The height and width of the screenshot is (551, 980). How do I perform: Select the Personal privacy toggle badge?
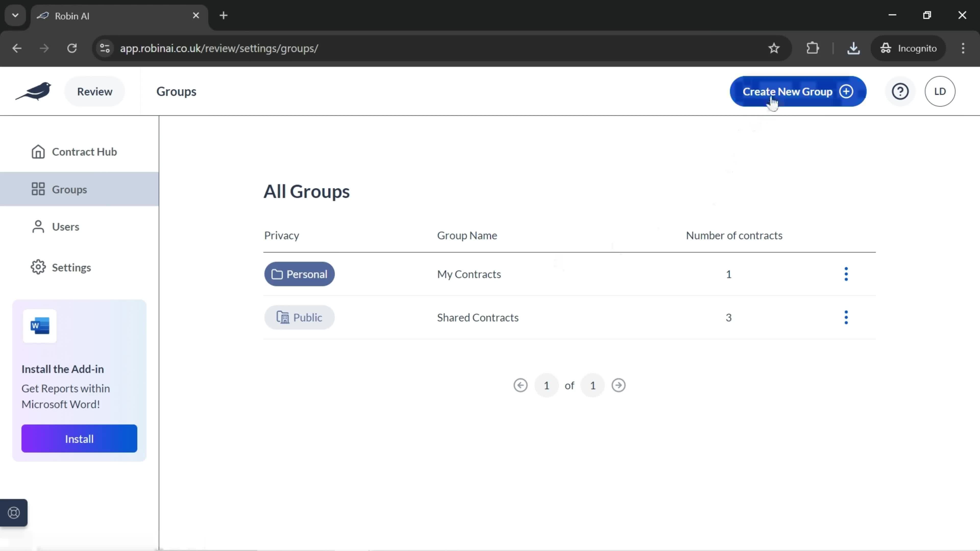[300, 274]
